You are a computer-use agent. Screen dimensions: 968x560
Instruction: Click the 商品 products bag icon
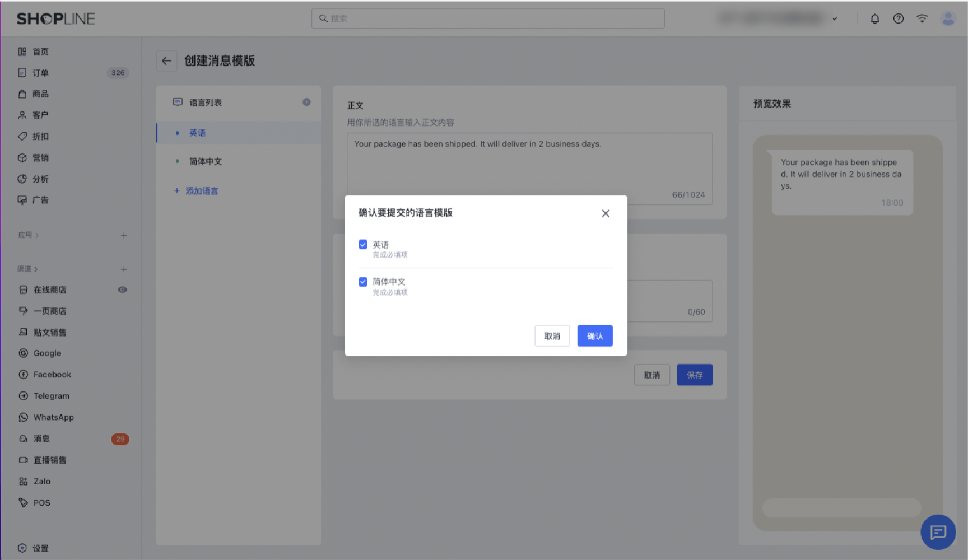click(x=22, y=94)
